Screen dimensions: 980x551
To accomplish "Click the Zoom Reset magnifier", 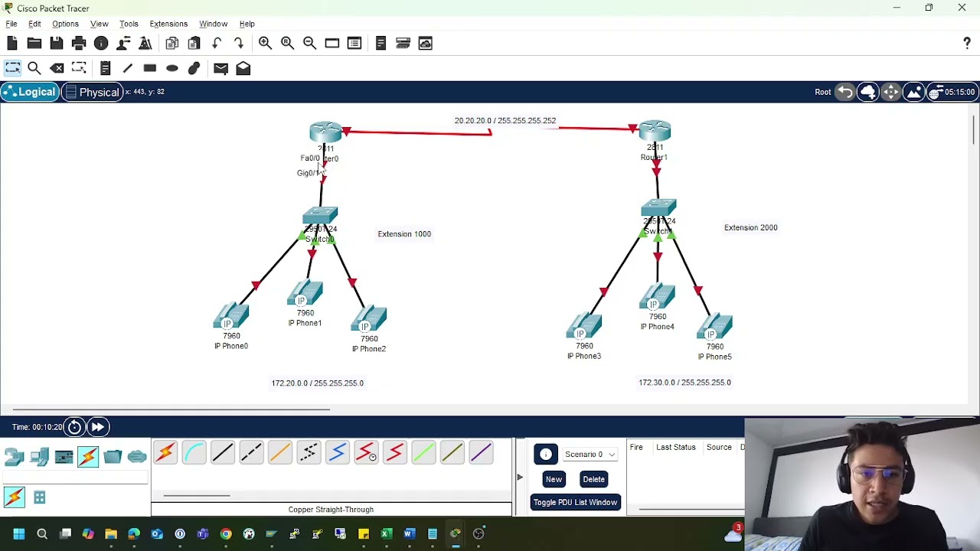I will [287, 44].
